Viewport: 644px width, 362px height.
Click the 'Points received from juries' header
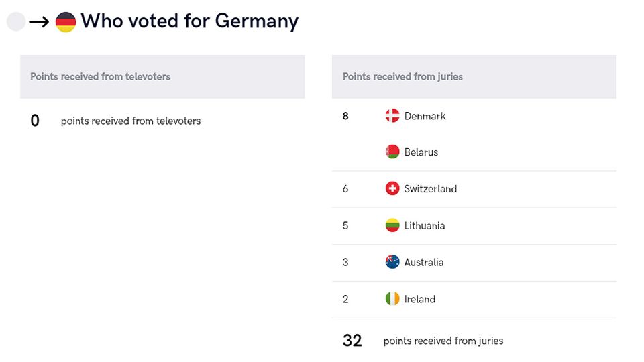402,76
